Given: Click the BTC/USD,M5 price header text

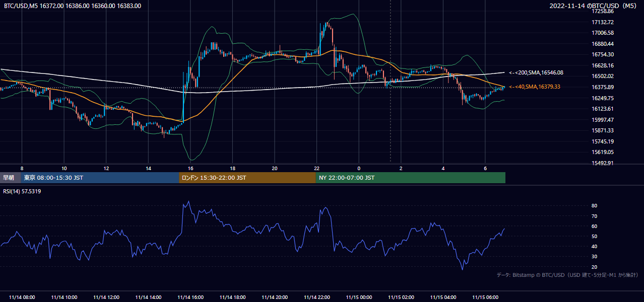Looking at the screenshot, I should pos(73,6).
